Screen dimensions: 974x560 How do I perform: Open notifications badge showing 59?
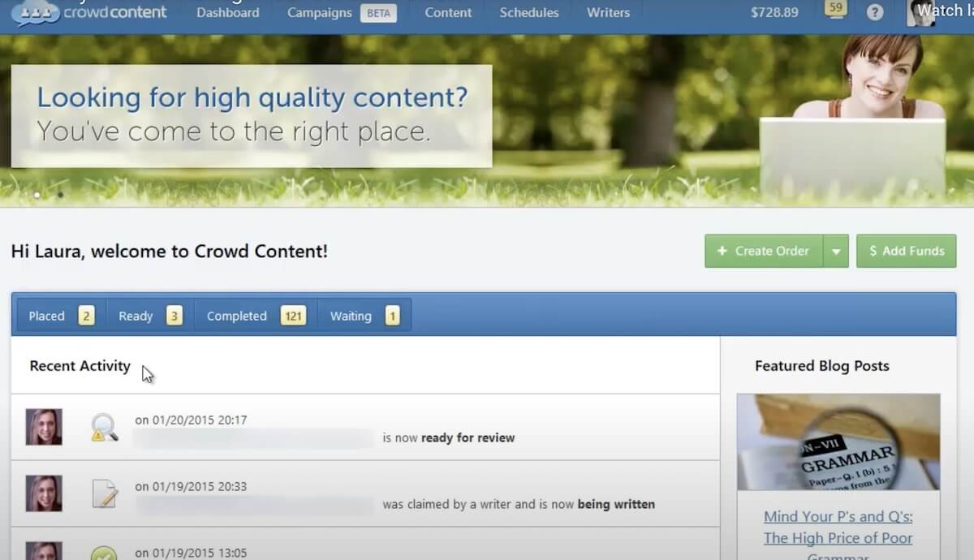[835, 9]
